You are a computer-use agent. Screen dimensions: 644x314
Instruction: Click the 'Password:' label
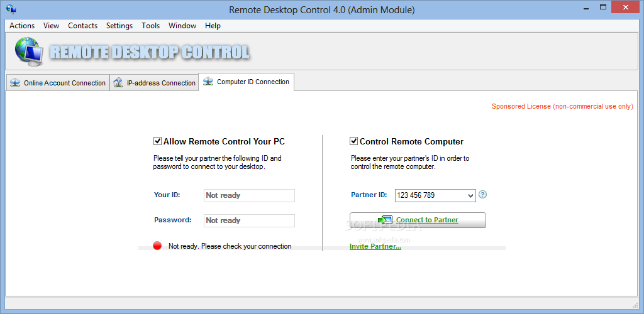pyautogui.click(x=173, y=220)
